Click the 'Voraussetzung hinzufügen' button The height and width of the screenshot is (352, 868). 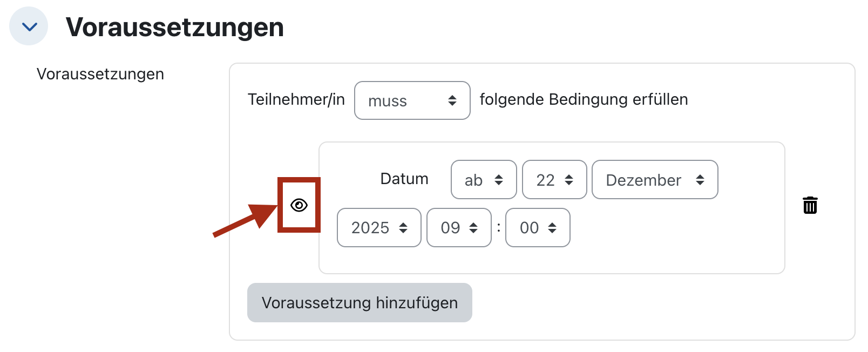pyautogui.click(x=360, y=303)
